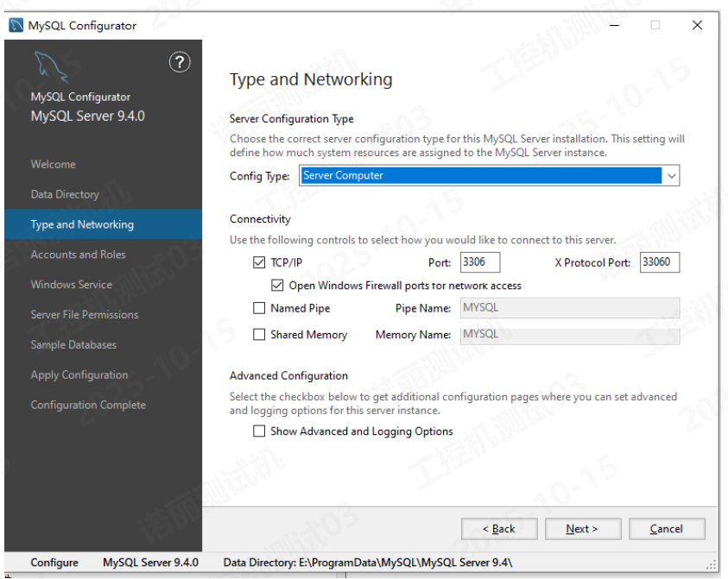Open the Data Directory step

65,194
